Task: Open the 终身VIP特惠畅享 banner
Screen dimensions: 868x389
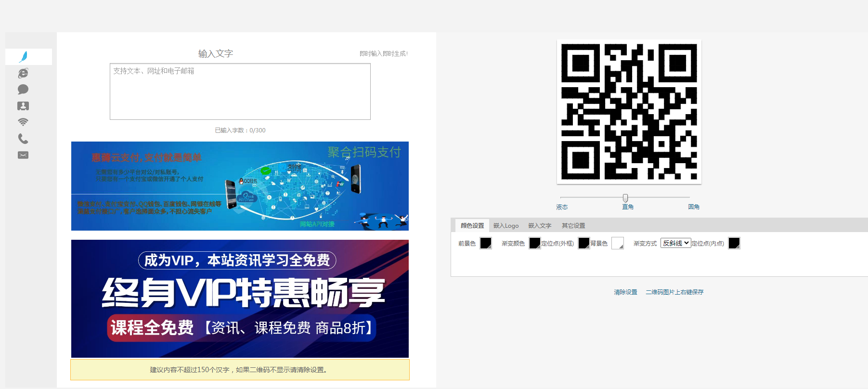Action: pyautogui.click(x=240, y=298)
